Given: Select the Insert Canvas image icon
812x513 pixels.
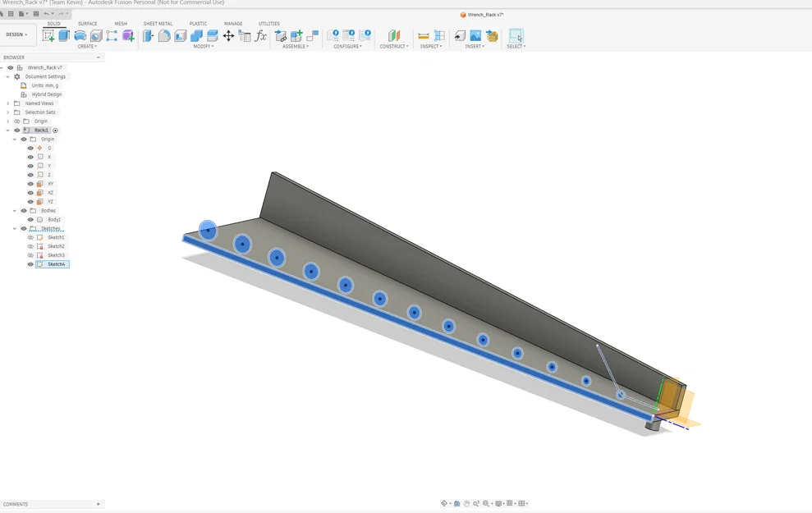Looking at the screenshot, I should pos(475,35).
